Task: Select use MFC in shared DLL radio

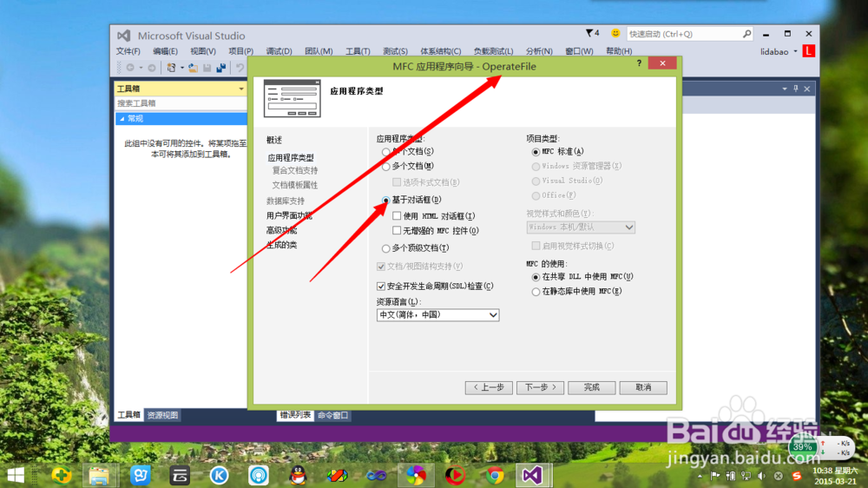Action: [536, 277]
